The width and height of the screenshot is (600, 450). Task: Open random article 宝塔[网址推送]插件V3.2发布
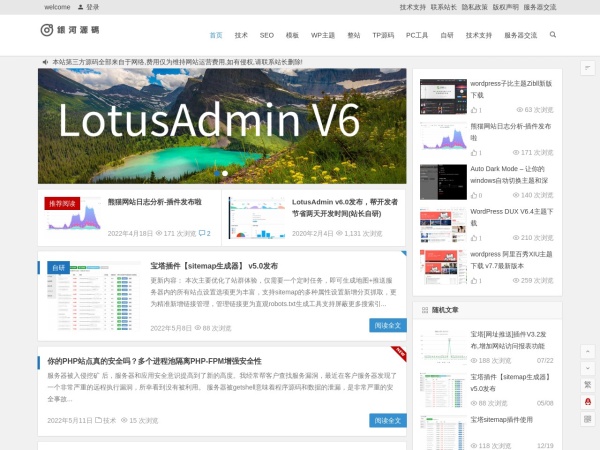[508, 340]
